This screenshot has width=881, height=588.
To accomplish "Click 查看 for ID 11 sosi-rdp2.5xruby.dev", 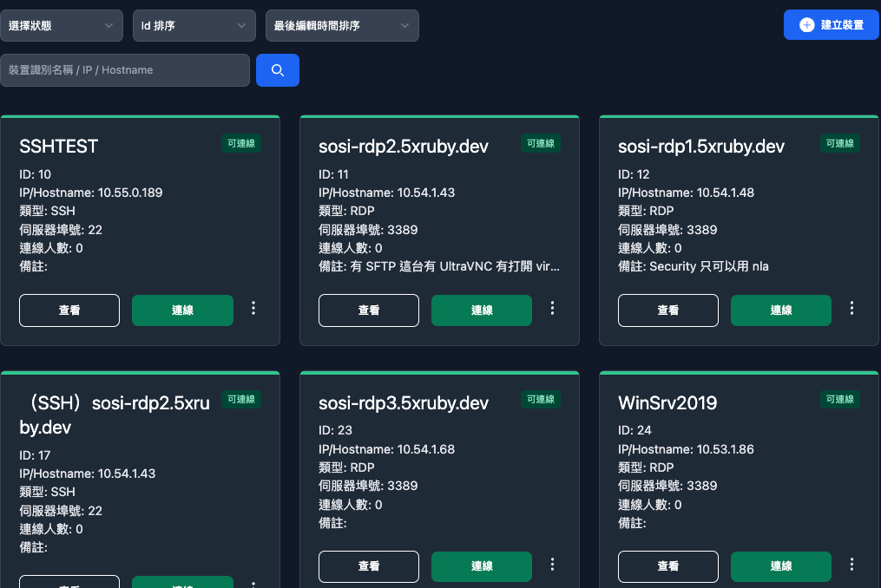I will click(x=369, y=310).
